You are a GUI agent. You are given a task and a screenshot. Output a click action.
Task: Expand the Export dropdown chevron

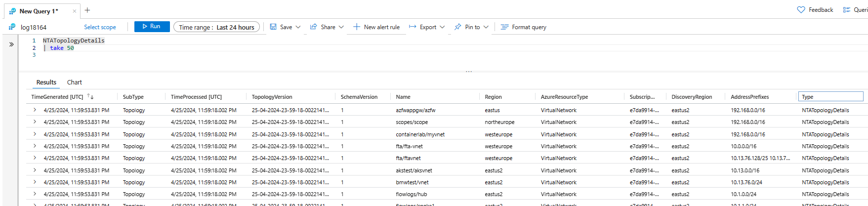pos(442,27)
